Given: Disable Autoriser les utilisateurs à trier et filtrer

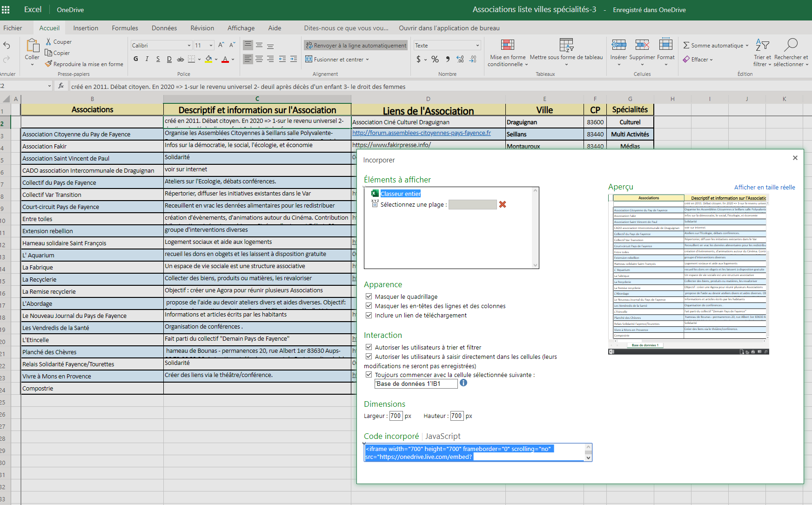Looking at the screenshot, I should [x=369, y=347].
